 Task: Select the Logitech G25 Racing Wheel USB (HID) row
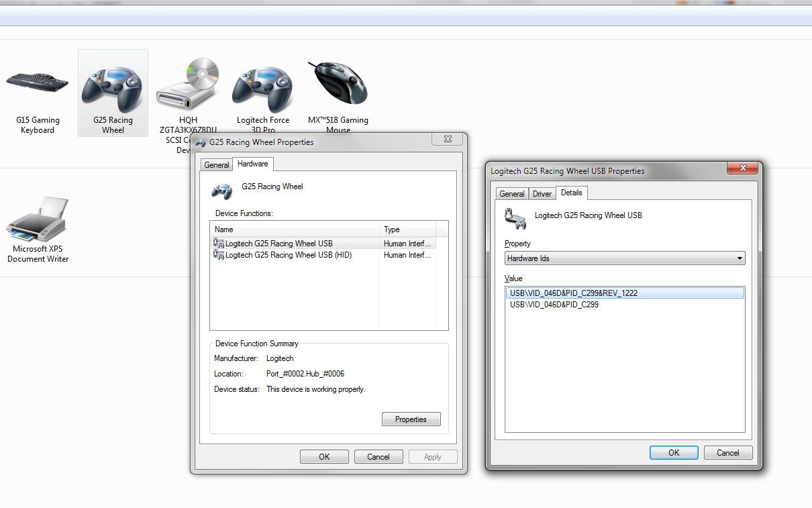(x=323, y=255)
